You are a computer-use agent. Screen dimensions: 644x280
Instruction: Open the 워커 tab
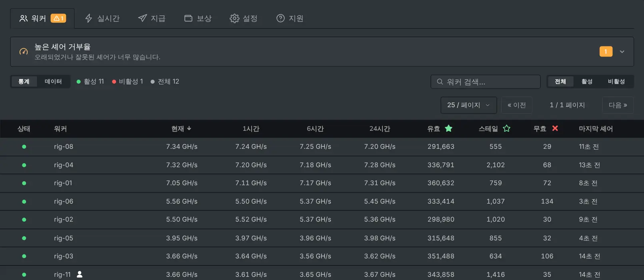point(42,18)
